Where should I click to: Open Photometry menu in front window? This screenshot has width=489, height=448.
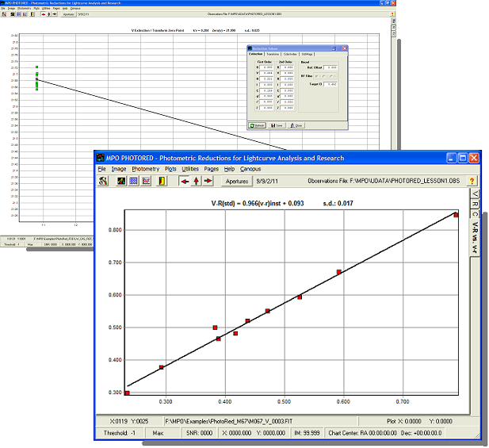(145, 169)
